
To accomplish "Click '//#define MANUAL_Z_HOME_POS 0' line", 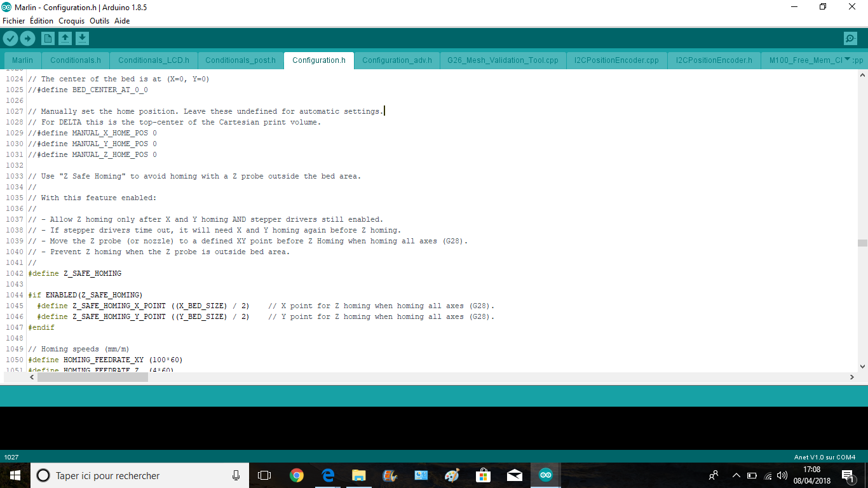I will pyautogui.click(x=92, y=154).
